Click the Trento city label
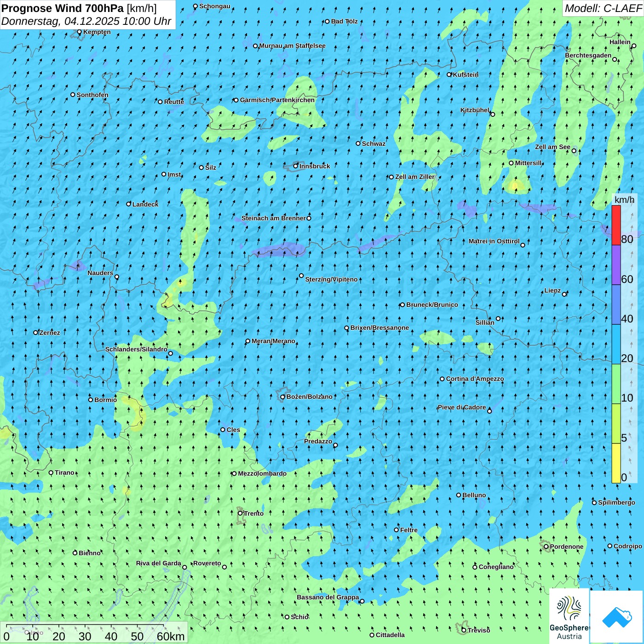 253,513
